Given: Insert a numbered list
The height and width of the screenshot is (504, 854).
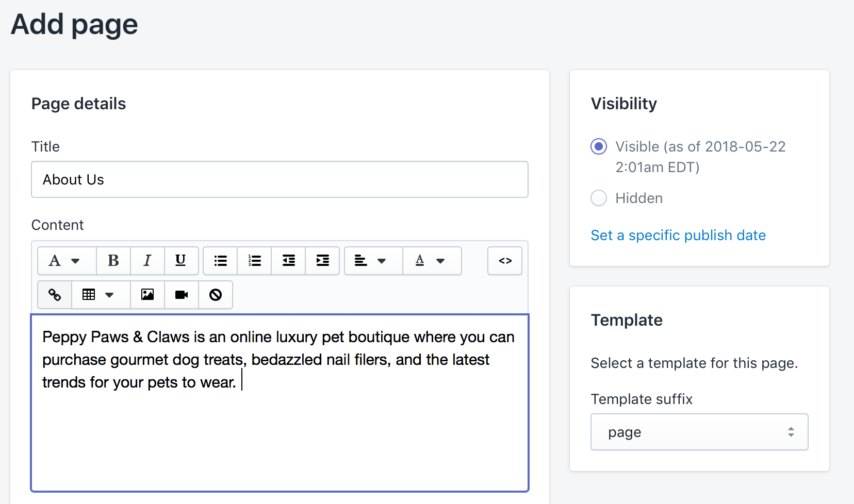Looking at the screenshot, I should pyautogui.click(x=254, y=261).
